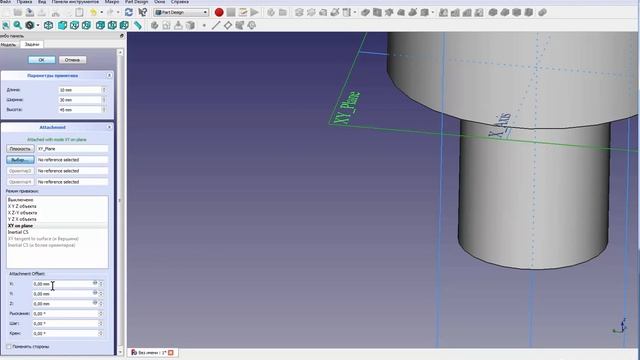Click the Refresh recompute icon
The width and height of the screenshot is (640, 360).
[x=129, y=12]
